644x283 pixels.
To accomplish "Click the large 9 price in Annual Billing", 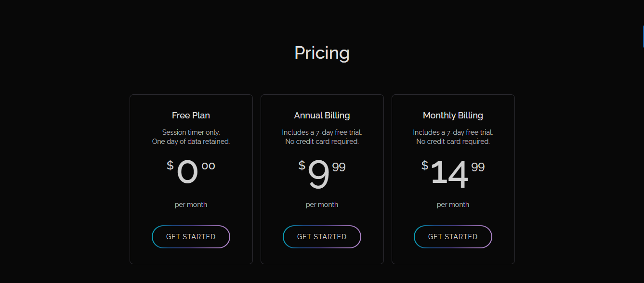I will tap(318, 175).
